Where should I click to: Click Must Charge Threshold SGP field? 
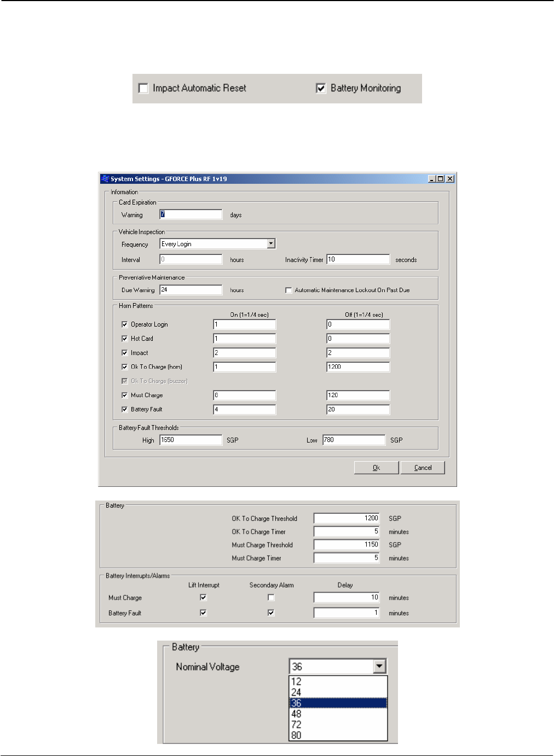point(347,545)
